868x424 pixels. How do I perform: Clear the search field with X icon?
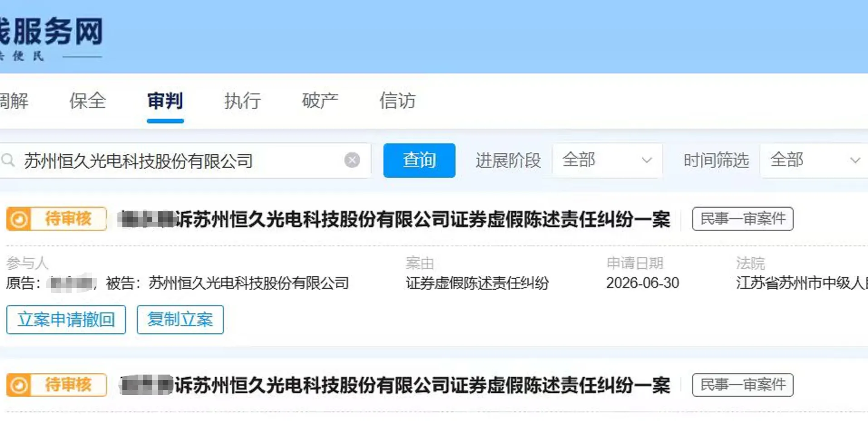pyautogui.click(x=352, y=160)
